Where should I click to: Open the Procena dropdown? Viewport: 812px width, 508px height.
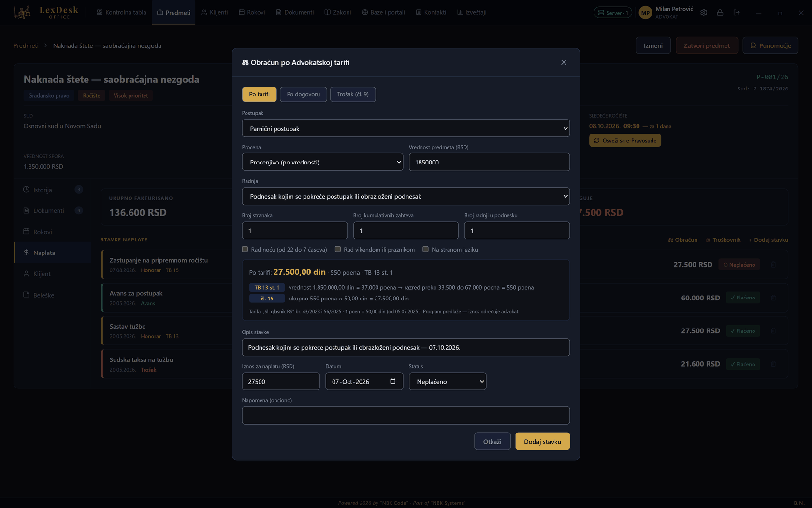pyautogui.click(x=322, y=162)
